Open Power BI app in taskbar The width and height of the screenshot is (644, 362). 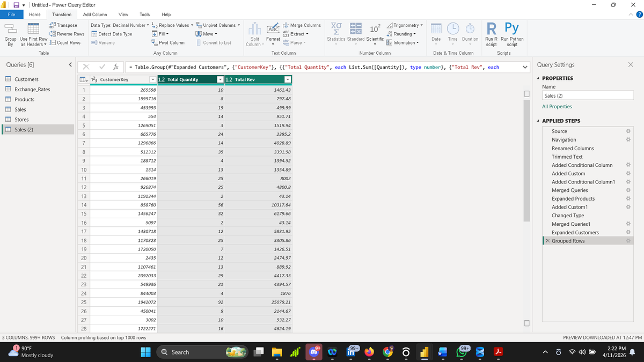424,352
